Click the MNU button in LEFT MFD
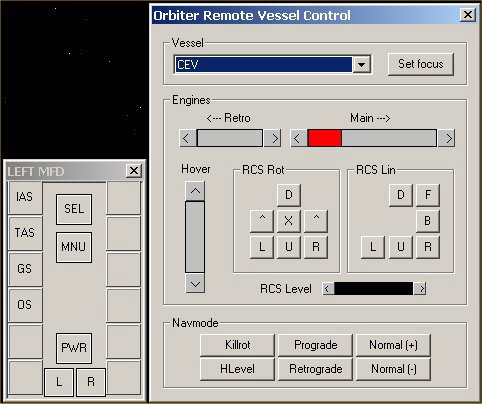The width and height of the screenshot is (482, 404). 74,247
